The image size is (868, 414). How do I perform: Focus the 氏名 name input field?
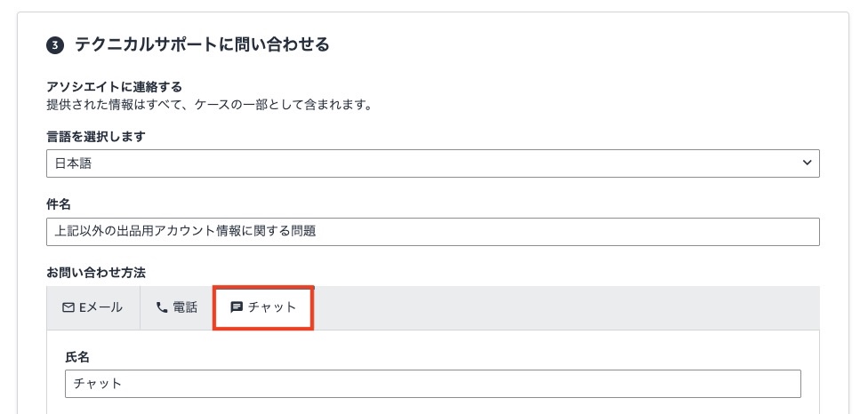432,384
